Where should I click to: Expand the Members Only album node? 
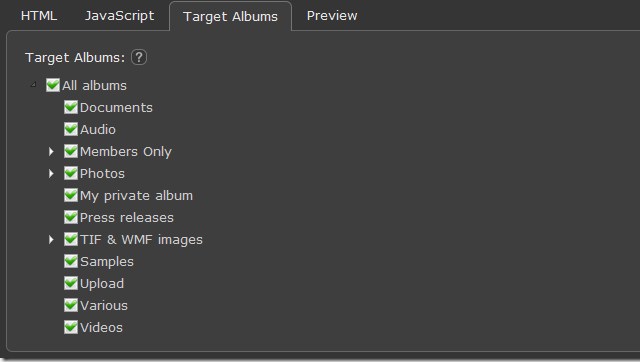(51, 151)
